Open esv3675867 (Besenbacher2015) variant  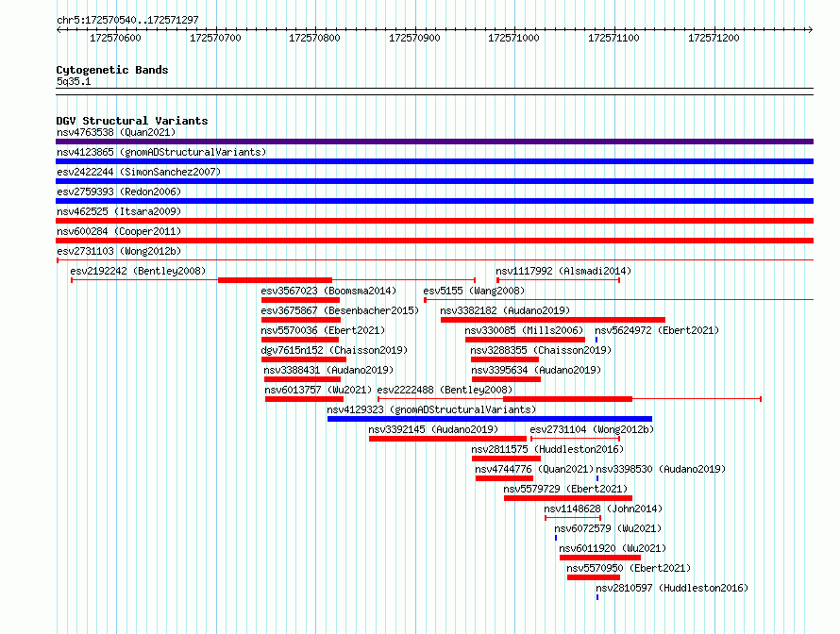[x=340, y=310]
